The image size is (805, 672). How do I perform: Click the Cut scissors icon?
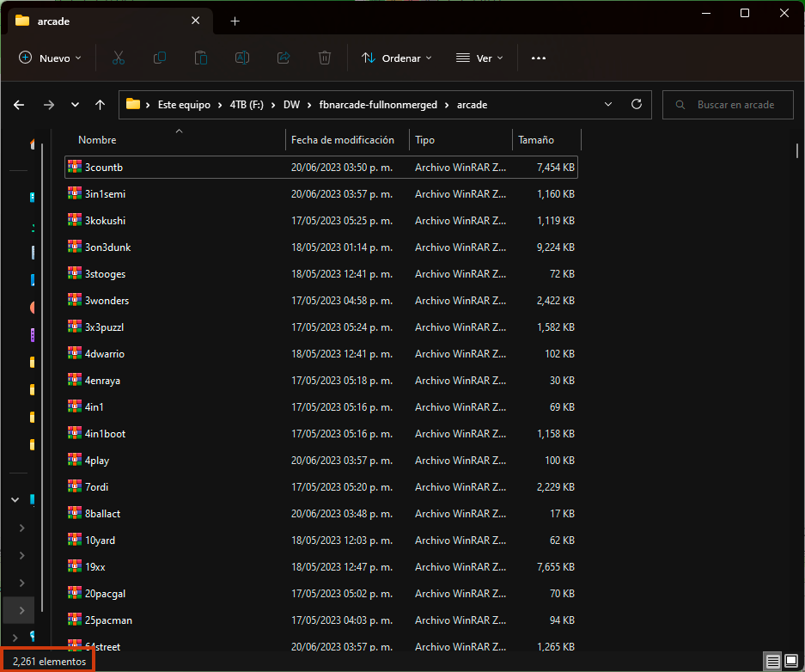click(119, 58)
